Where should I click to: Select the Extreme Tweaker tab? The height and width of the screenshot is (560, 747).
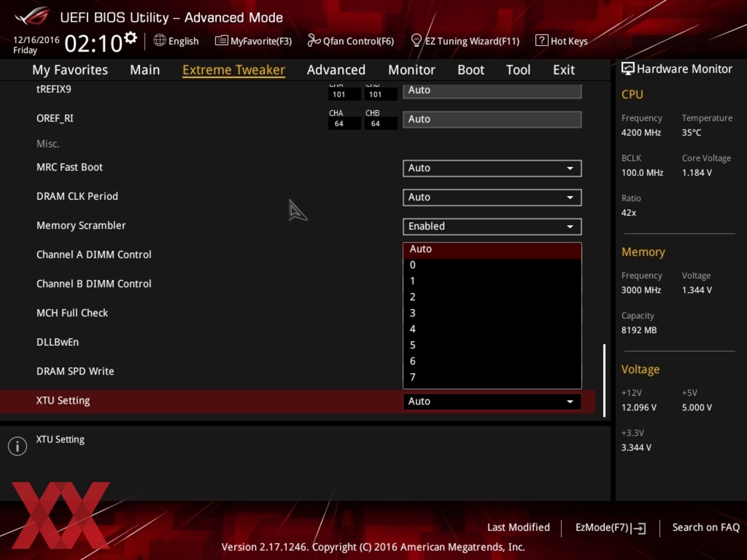[233, 70]
